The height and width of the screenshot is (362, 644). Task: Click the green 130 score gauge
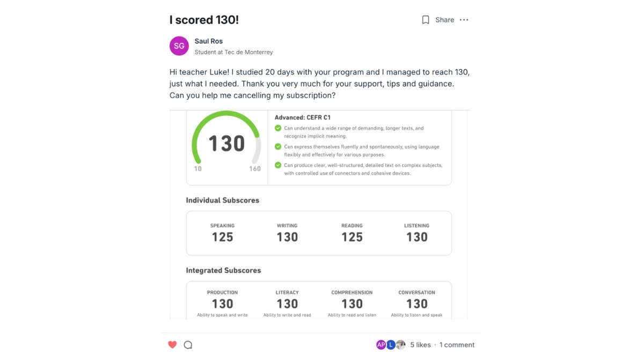point(226,143)
